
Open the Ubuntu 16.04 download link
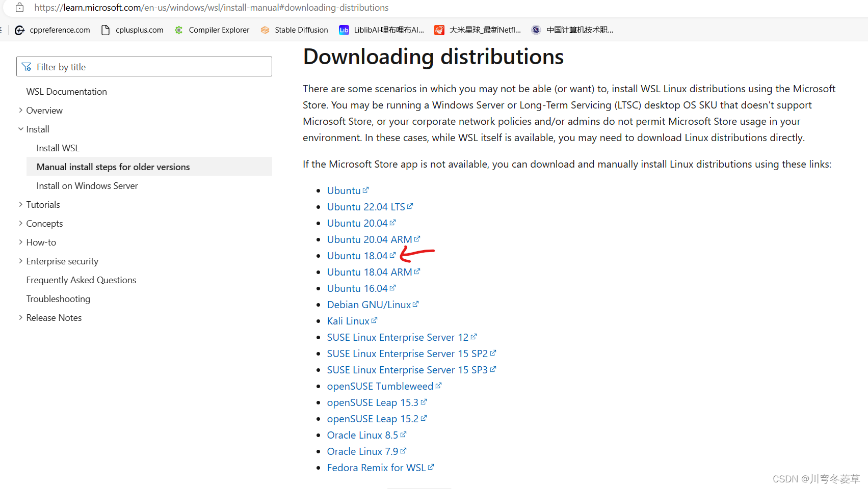pos(361,288)
